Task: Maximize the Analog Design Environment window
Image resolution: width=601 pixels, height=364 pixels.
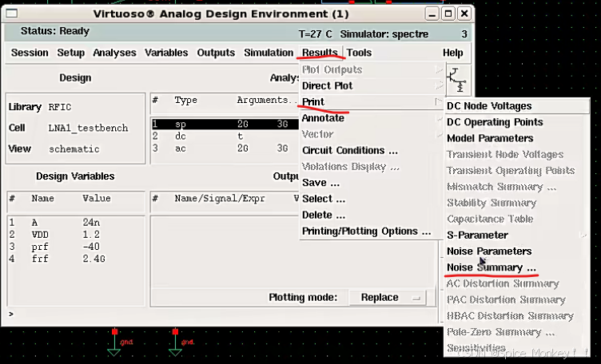Action: point(448,14)
